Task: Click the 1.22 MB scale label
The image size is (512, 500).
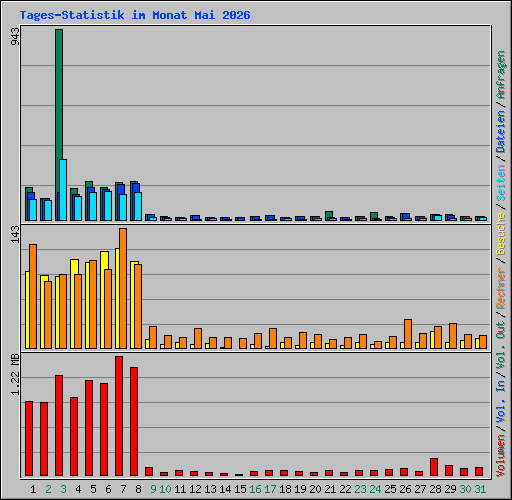Action: [15, 374]
